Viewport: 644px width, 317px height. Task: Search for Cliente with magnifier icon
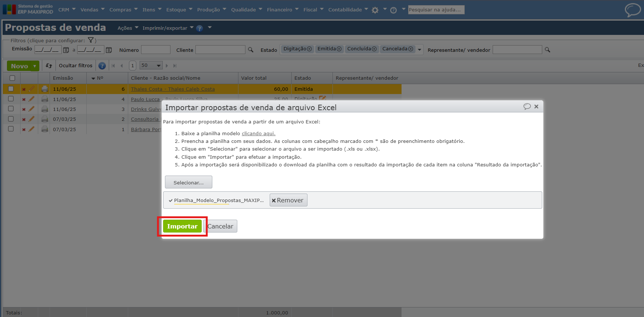click(251, 50)
